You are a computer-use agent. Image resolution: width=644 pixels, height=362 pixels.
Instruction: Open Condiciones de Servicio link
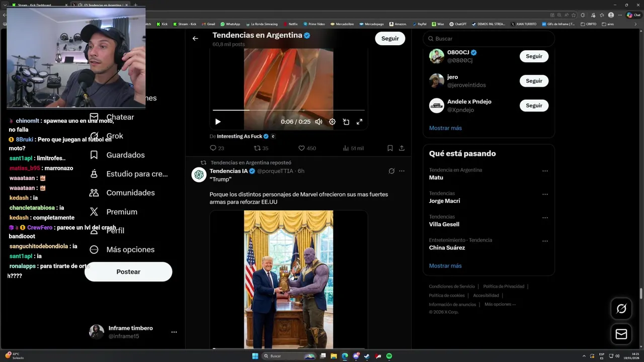click(452, 287)
